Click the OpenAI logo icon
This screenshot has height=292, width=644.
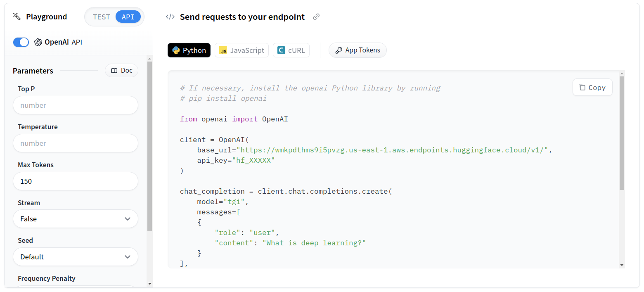pos(38,42)
